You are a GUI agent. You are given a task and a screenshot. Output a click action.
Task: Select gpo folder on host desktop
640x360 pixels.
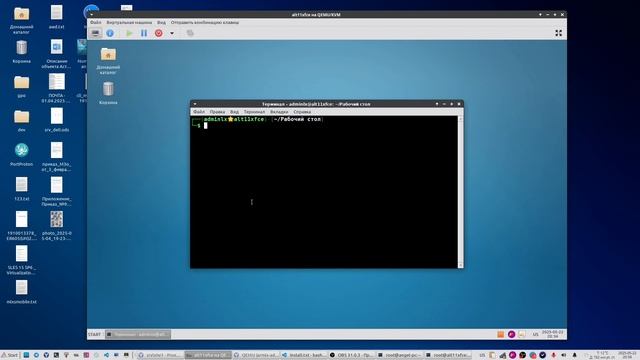(x=22, y=87)
